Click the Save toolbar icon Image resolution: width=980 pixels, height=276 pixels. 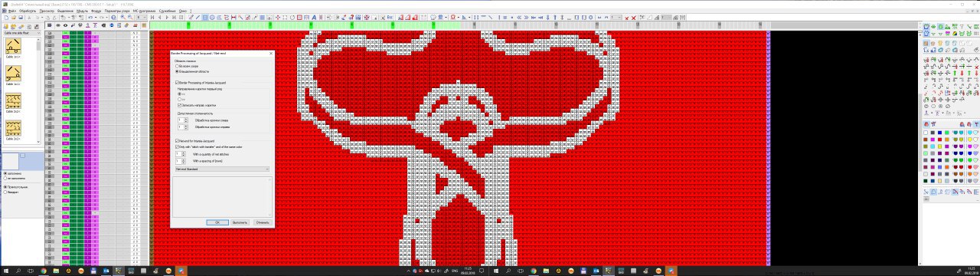pyautogui.click(x=20, y=18)
